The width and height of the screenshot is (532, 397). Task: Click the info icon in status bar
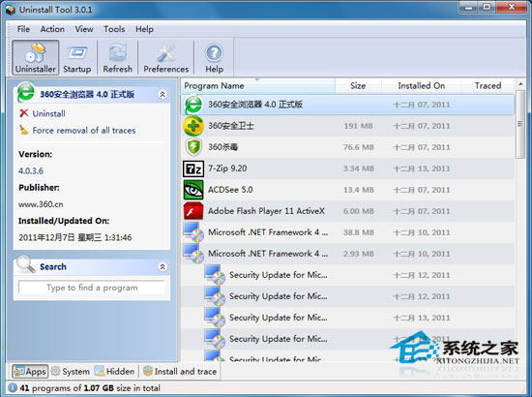tap(13, 388)
